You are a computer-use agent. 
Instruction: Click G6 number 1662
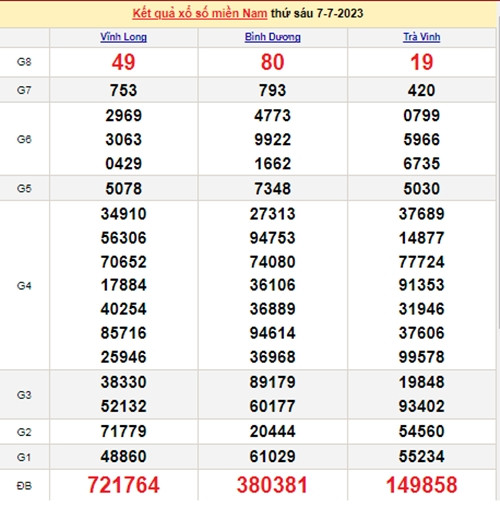click(273, 163)
